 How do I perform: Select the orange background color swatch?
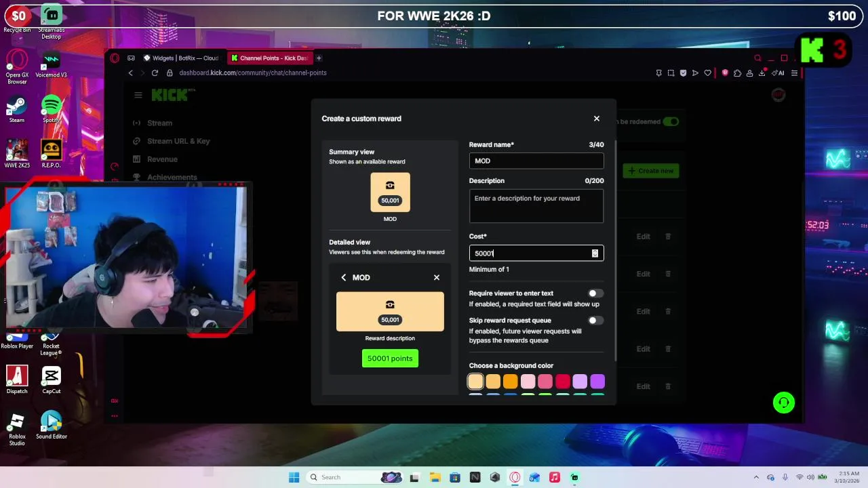(511, 382)
